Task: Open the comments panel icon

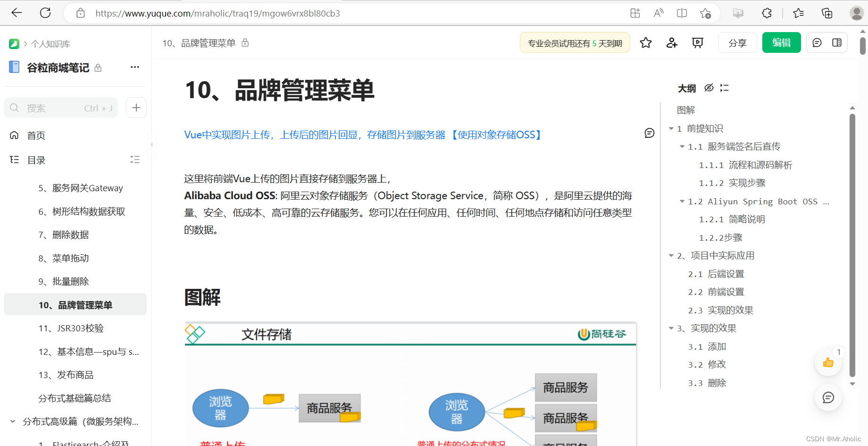Action: [x=817, y=42]
